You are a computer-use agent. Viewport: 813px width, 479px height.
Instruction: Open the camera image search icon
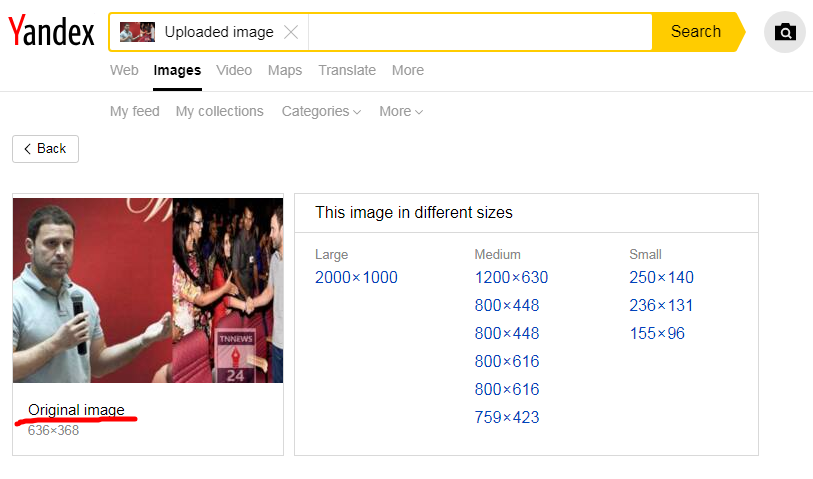pos(785,32)
